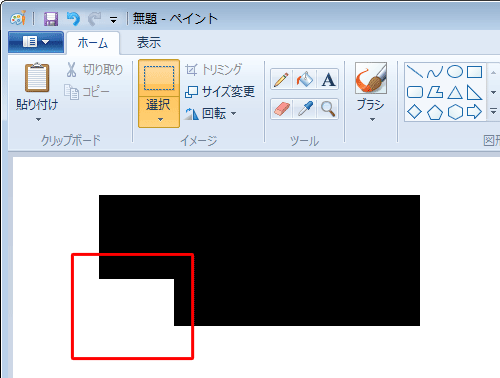Choose the Polygon shape
This screenshot has height=378, width=500.
435,92
